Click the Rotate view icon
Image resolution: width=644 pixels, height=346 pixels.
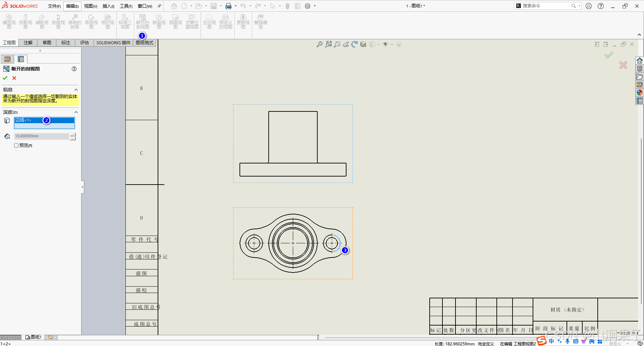click(355, 44)
